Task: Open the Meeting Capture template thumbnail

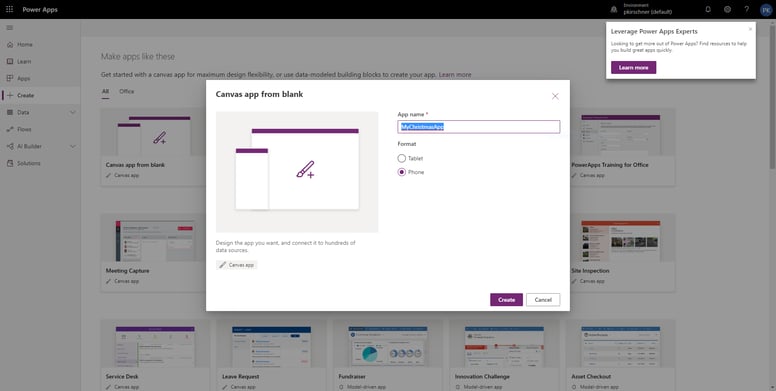Action: [x=155, y=241]
